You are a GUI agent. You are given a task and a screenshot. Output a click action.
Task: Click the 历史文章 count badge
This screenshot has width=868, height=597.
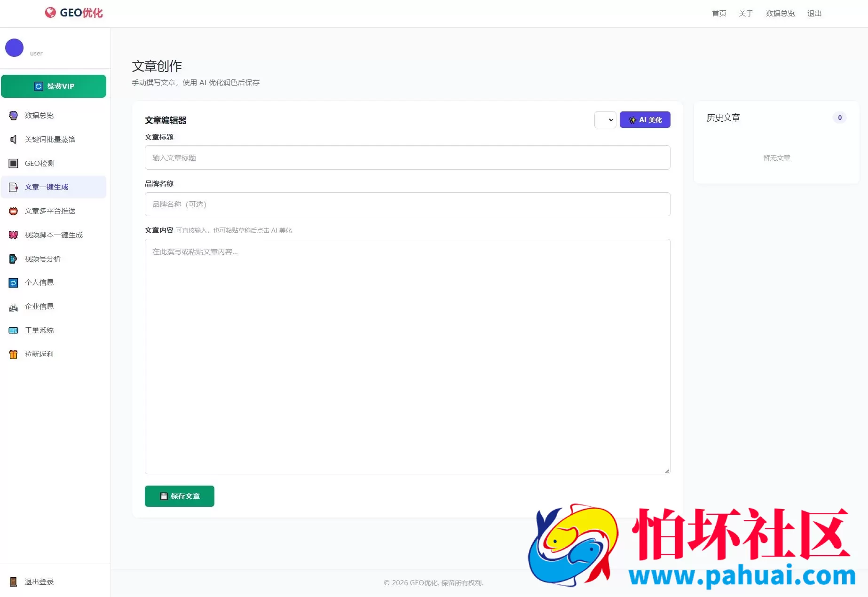click(840, 118)
